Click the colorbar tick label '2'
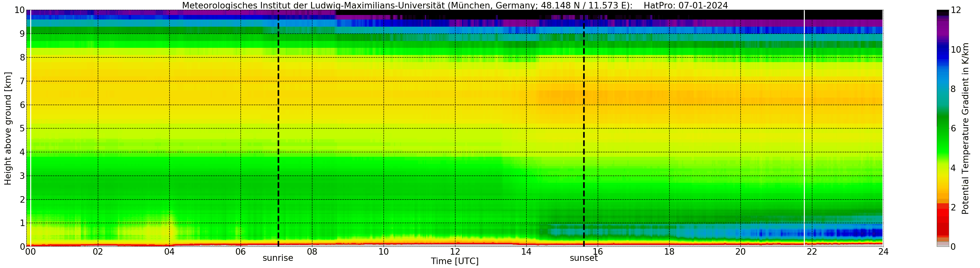Screen dimensions: 980x268 pyautogui.click(x=953, y=207)
